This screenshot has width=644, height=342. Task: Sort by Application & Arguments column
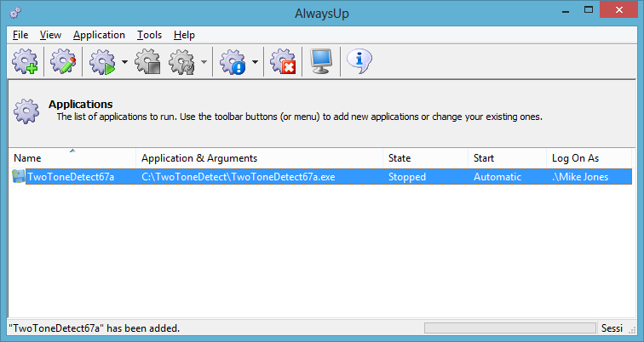point(259,158)
